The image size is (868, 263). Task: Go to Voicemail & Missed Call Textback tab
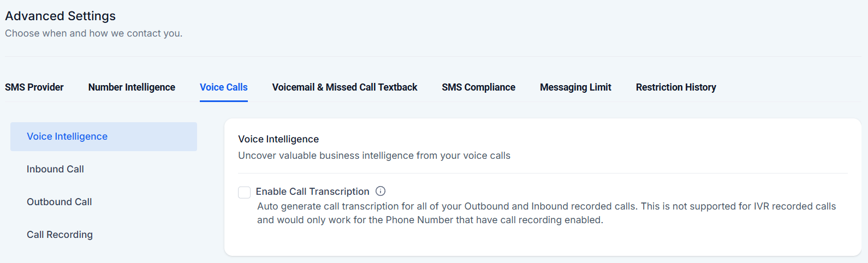click(344, 87)
